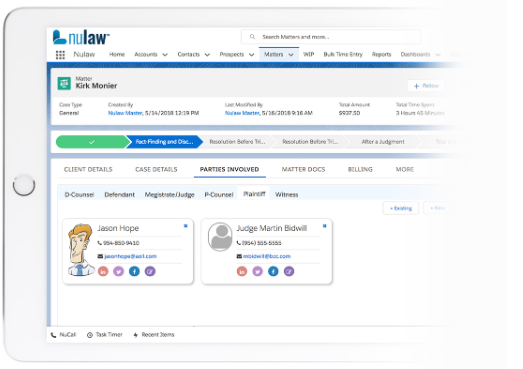Open Judge Martin Bidwill's Twitter icon
Image resolution: width=523 pixels, height=369 pixels.
(257, 271)
